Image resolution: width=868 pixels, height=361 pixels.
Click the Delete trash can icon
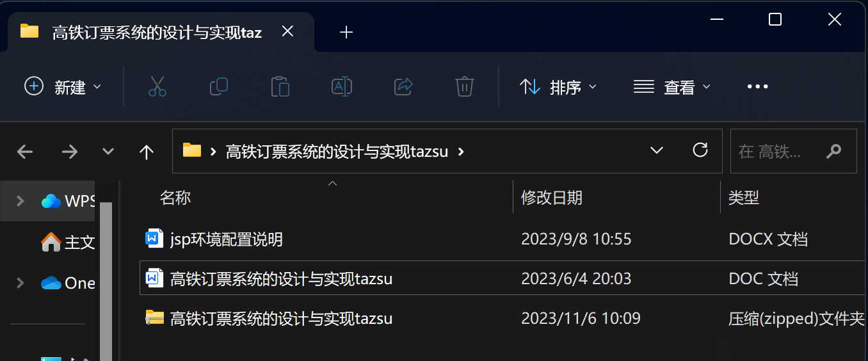point(464,86)
